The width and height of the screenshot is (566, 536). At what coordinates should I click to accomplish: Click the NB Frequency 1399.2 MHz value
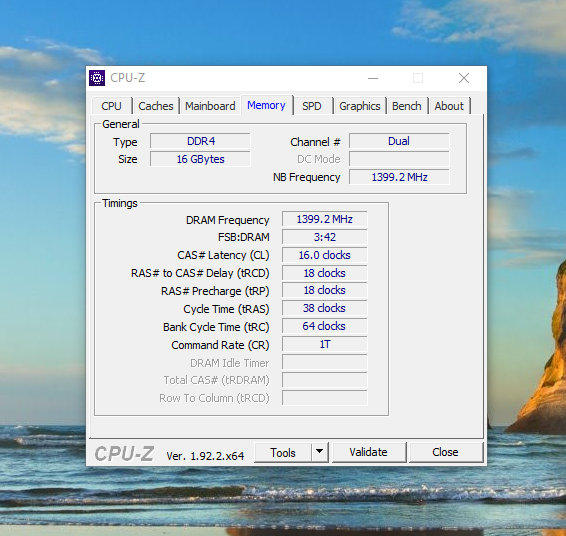pyautogui.click(x=399, y=177)
